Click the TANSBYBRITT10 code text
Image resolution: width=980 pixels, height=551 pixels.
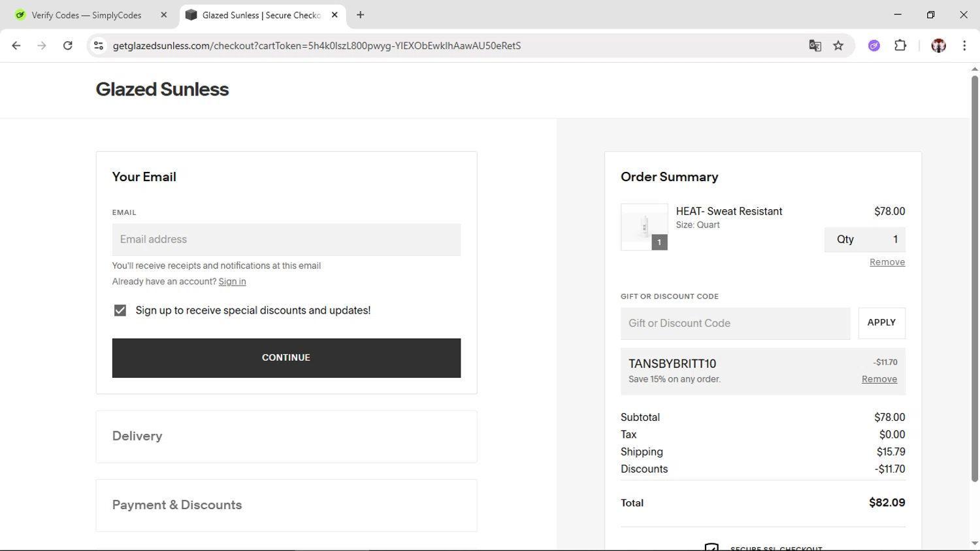[672, 363]
